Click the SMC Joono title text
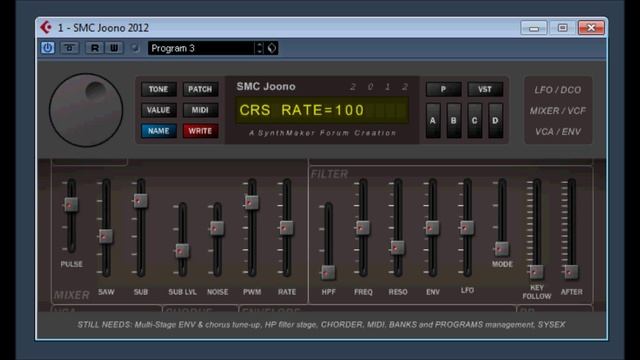The image size is (640, 360). pyautogui.click(x=266, y=87)
